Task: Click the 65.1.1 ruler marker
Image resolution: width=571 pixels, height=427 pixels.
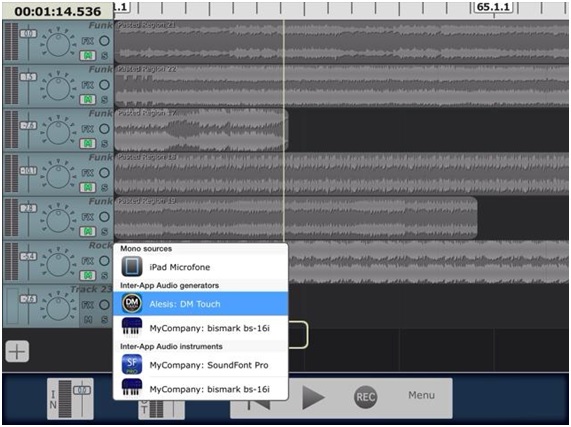Action: tap(493, 7)
